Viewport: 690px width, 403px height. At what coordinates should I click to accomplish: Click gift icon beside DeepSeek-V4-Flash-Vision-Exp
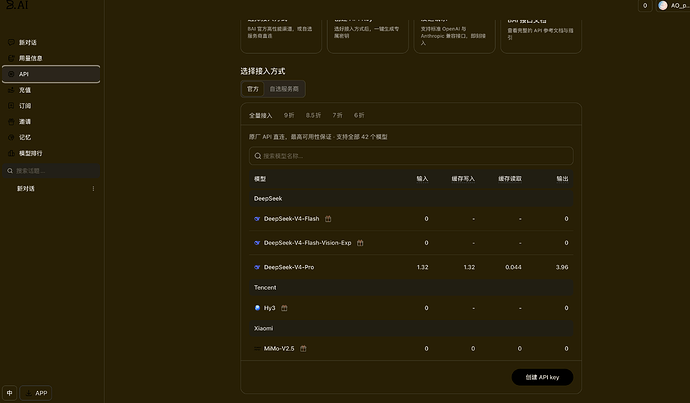pos(360,243)
